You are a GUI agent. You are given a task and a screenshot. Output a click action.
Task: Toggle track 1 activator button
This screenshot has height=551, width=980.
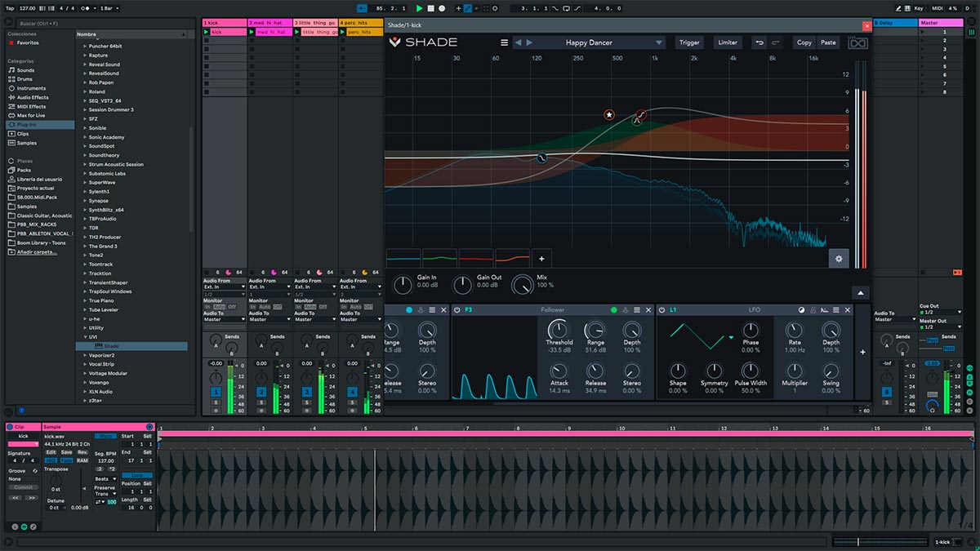pyautogui.click(x=216, y=392)
